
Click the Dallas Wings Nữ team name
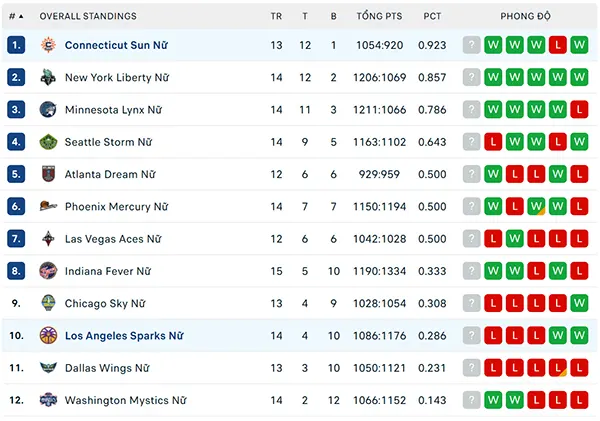coord(107,368)
